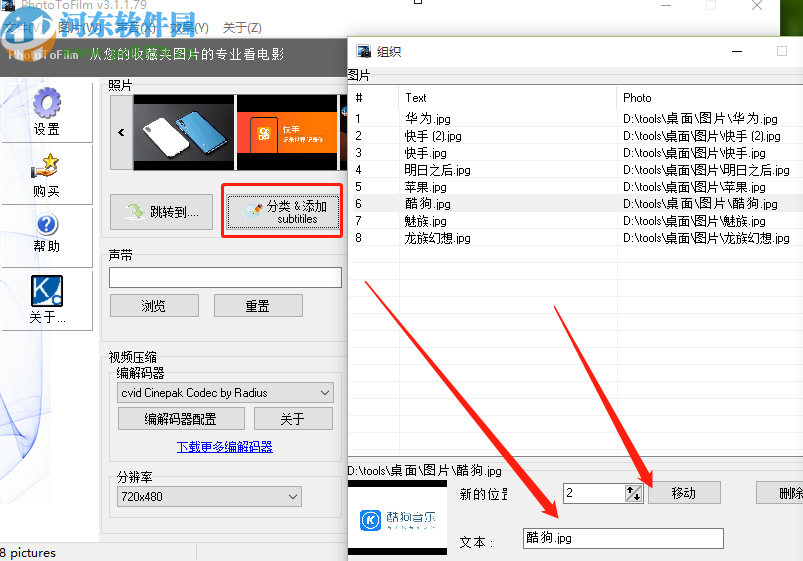The width and height of the screenshot is (803, 561).
Task: Click the Photo column header
Action: 710,97
